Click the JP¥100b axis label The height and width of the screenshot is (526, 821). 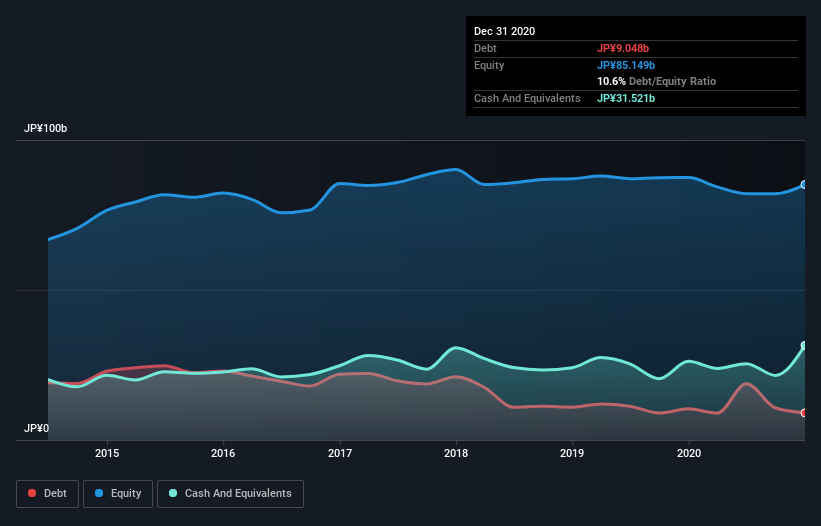coord(46,128)
